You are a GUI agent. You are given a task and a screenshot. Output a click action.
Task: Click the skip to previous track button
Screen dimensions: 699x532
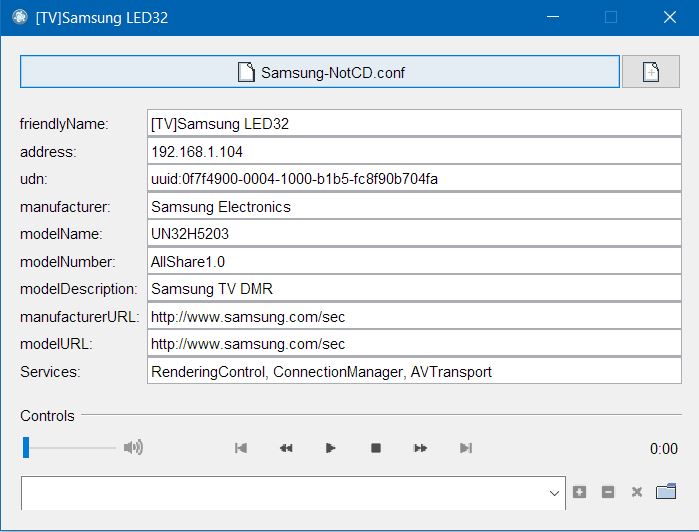[241, 448]
